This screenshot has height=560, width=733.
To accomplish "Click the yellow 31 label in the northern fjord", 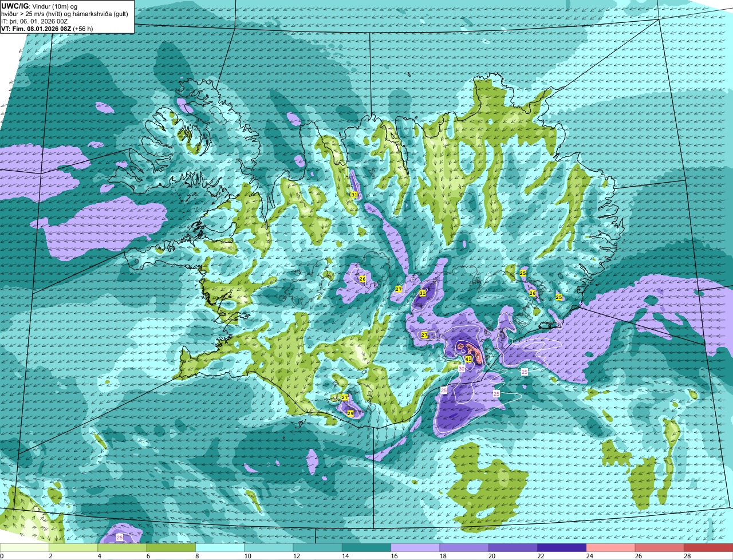I will coord(354,195).
